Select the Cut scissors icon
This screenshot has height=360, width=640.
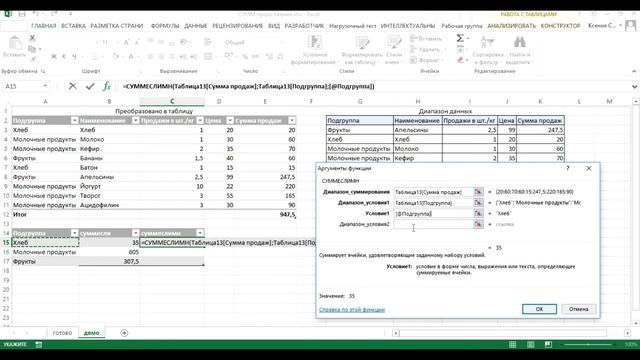coord(32,38)
